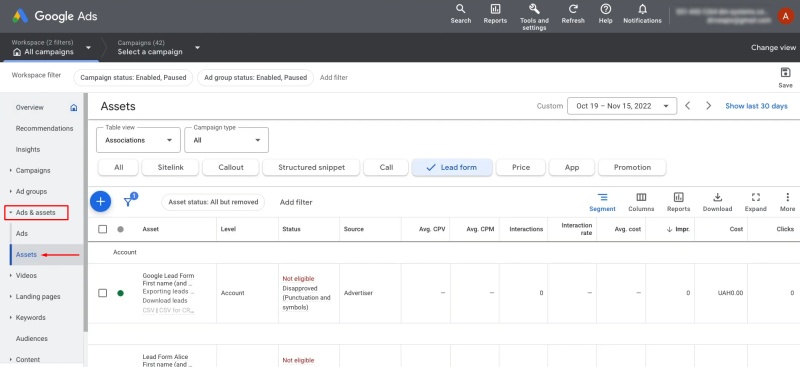800x367 pixels.
Task: Open the More options menu
Action: tap(787, 202)
